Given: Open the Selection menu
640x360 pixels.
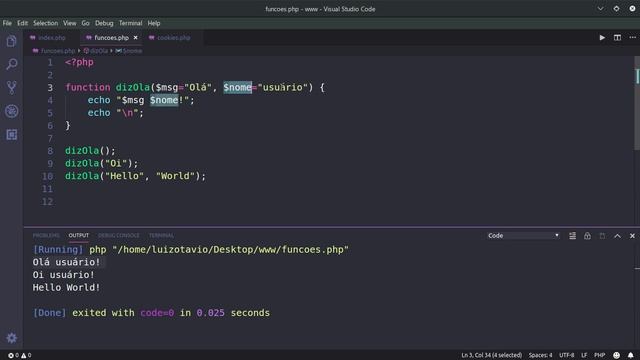Looking at the screenshot, I should (45, 23).
